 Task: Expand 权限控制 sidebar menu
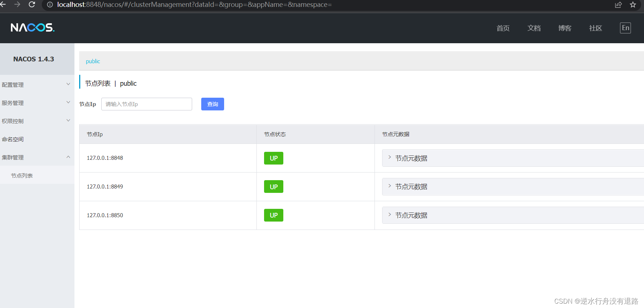point(37,121)
